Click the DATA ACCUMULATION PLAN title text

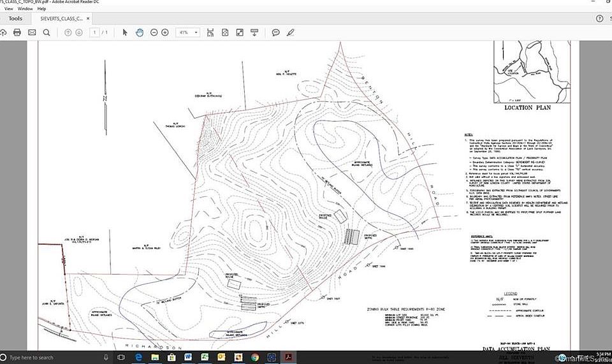coord(516,349)
